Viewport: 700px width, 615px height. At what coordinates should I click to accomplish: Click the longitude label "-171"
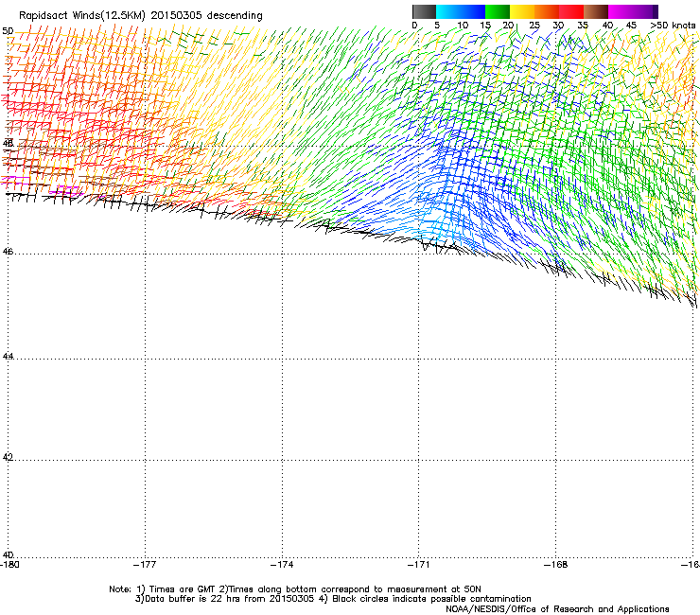pos(419,565)
